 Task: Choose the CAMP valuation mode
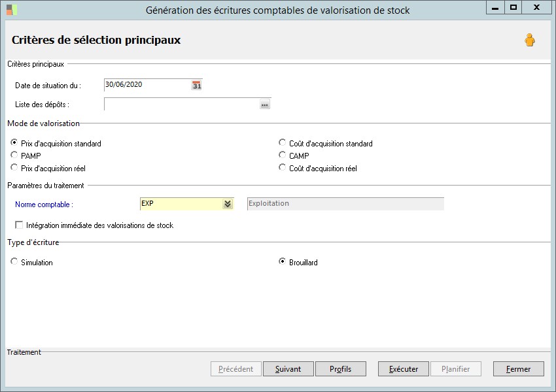coord(283,155)
